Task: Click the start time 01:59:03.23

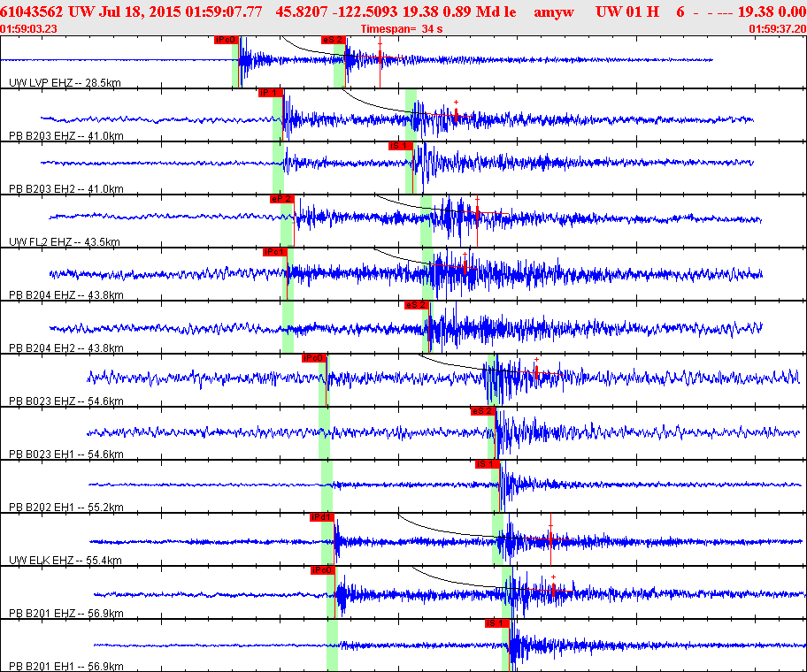Action: click(x=29, y=29)
